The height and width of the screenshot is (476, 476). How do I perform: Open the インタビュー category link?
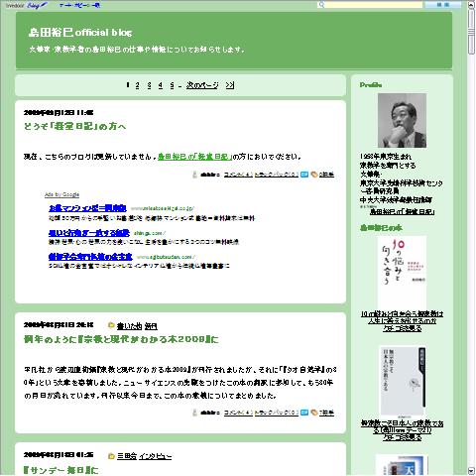(155, 456)
